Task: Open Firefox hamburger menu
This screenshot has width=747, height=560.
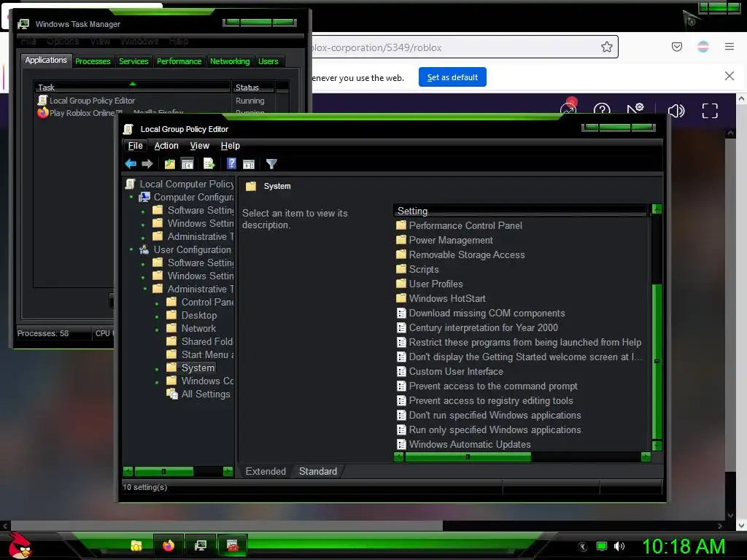Action: tap(729, 47)
